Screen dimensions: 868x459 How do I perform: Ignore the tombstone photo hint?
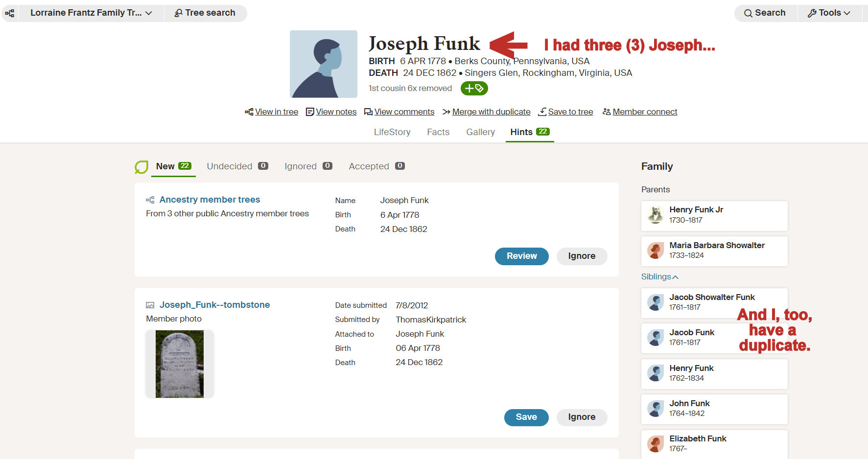click(x=581, y=417)
